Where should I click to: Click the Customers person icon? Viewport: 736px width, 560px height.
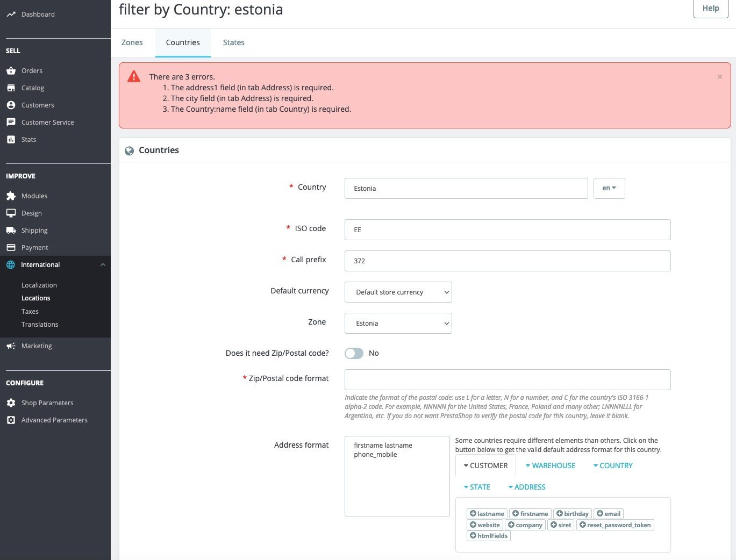11,105
